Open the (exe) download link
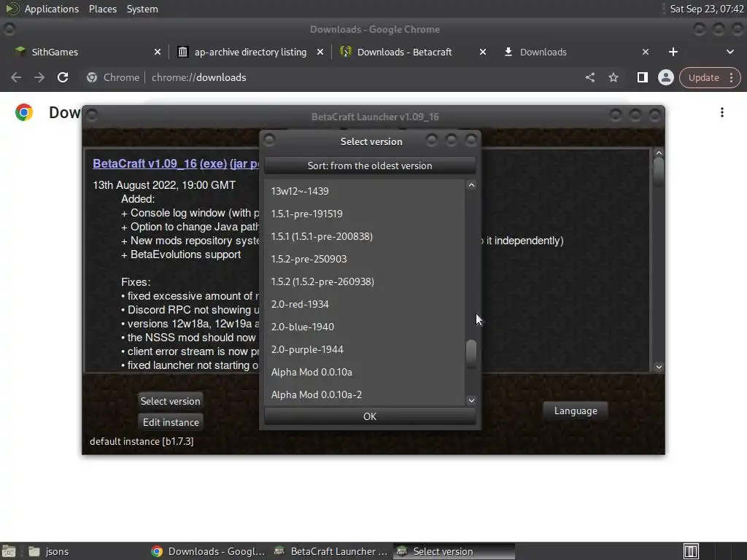Image resolution: width=747 pixels, height=560 pixels. [x=213, y=163]
